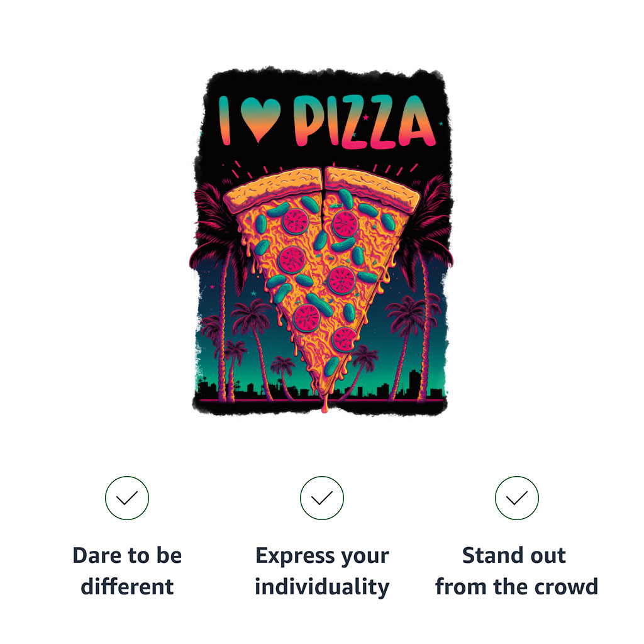Click the topmost pepperoni on the right slice
Screen dimensions: 644x644
345,224
